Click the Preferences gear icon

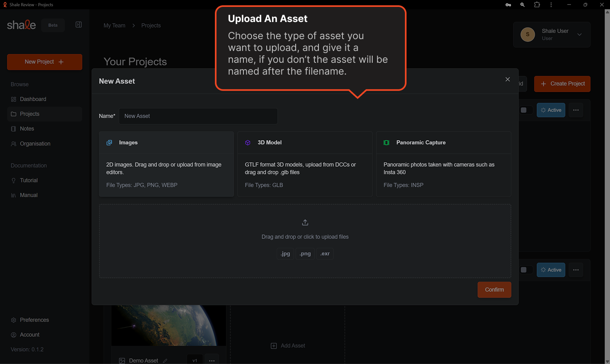[x=13, y=320]
